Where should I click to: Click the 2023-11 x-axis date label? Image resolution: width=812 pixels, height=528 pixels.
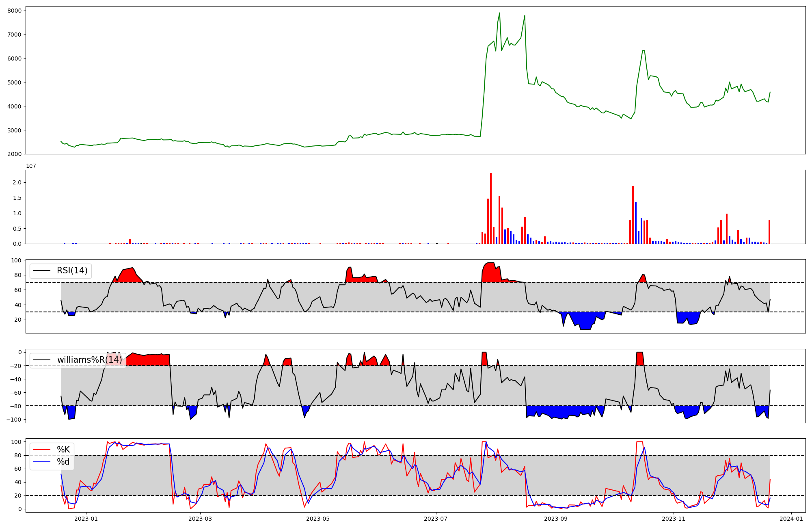click(674, 519)
